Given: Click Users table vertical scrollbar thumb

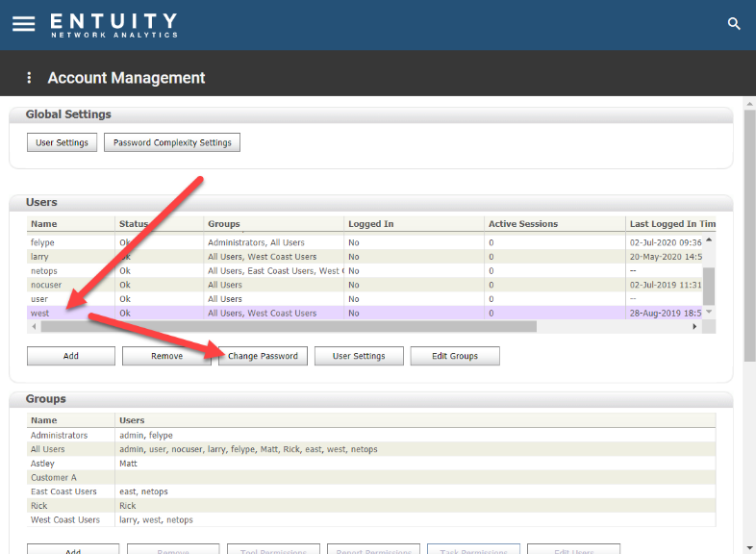Looking at the screenshot, I should [x=709, y=286].
